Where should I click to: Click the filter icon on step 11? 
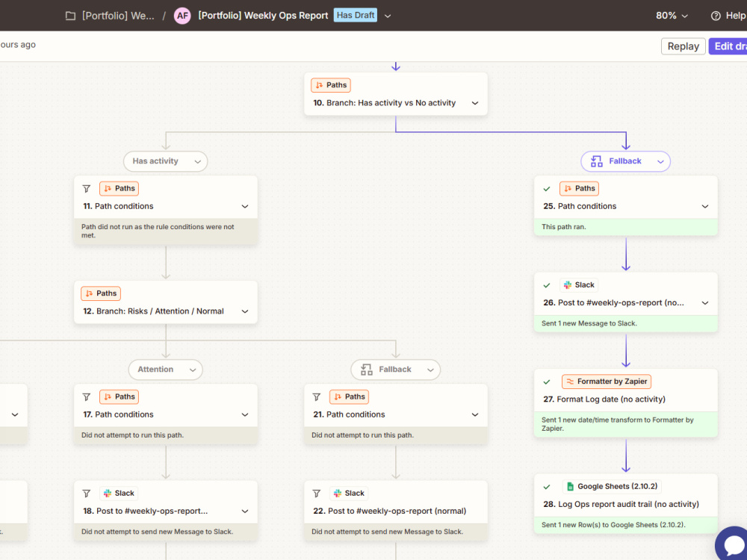(x=86, y=189)
